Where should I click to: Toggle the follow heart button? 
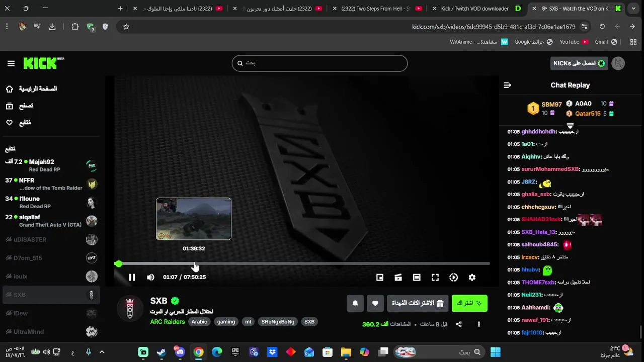[375, 303]
